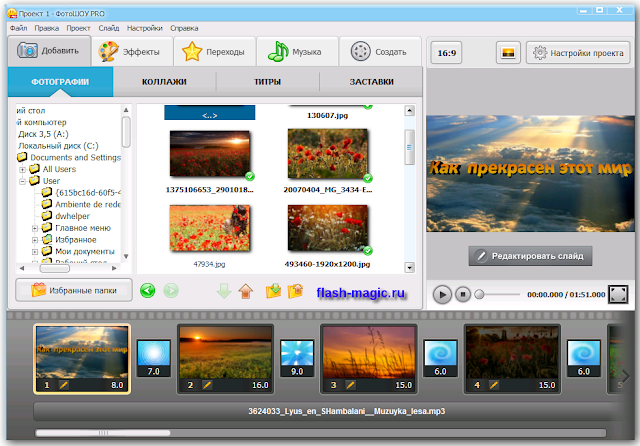Select slide 4 poppies in the timeline
The image size is (640, 446).
click(x=512, y=359)
